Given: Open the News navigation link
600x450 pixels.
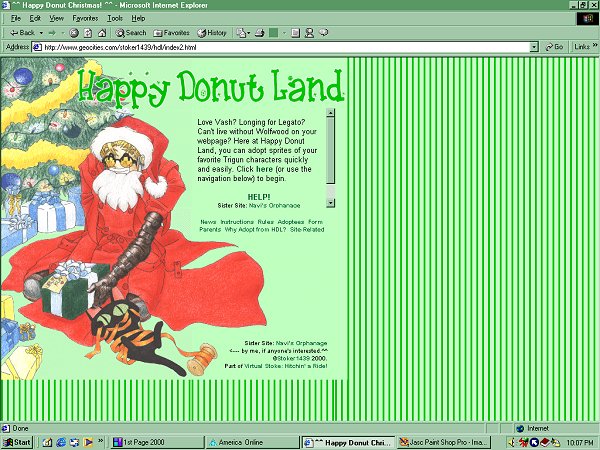Looking at the screenshot, I should pyautogui.click(x=208, y=222).
